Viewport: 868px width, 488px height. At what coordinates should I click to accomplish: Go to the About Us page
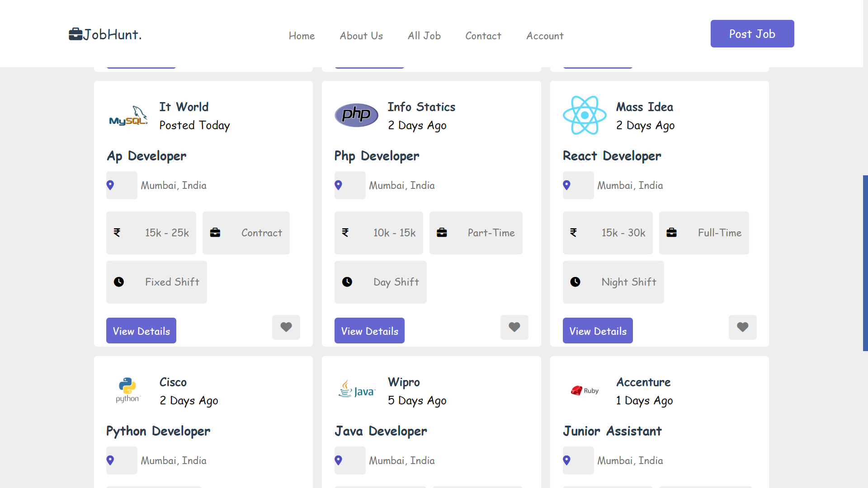tap(361, 36)
